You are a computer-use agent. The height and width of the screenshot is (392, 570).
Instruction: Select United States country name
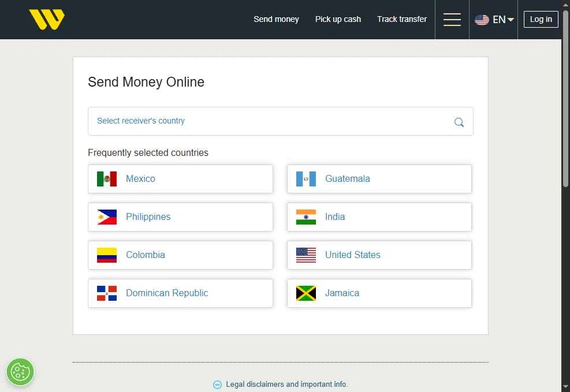[x=353, y=255]
